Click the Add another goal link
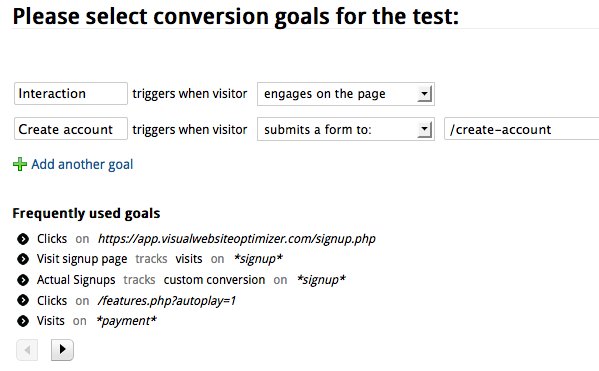 point(82,164)
